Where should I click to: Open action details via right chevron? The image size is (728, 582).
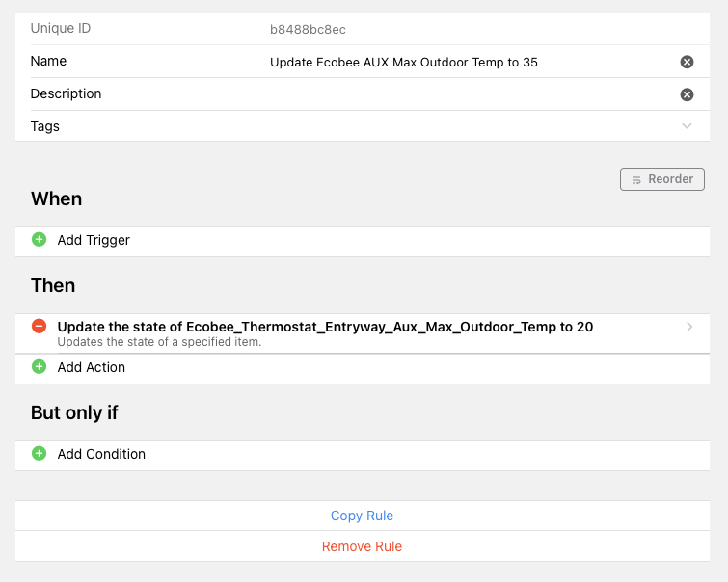[x=689, y=327]
